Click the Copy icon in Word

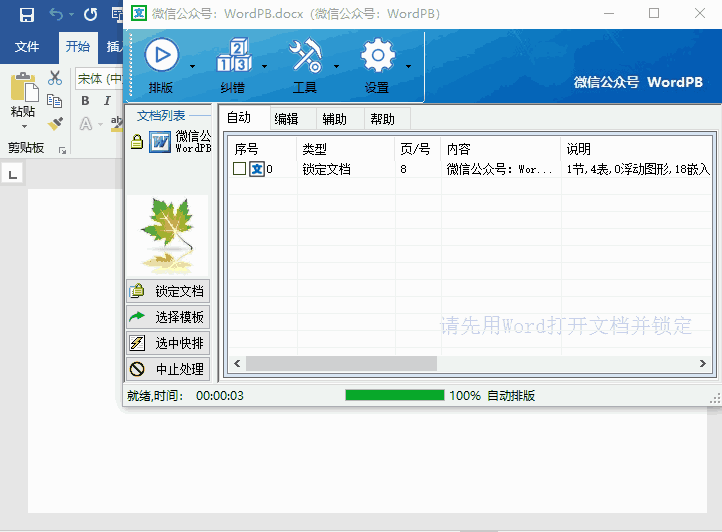pyautogui.click(x=54, y=100)
